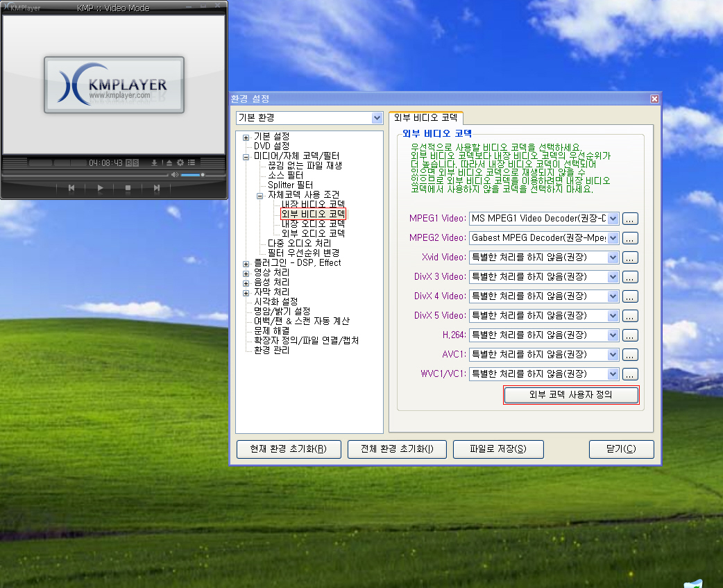Image resolution: width=723 pixels, height=588 pixels.
Task: Select 명암/밝기 설정 in the tree
Action: click(282, 311)
